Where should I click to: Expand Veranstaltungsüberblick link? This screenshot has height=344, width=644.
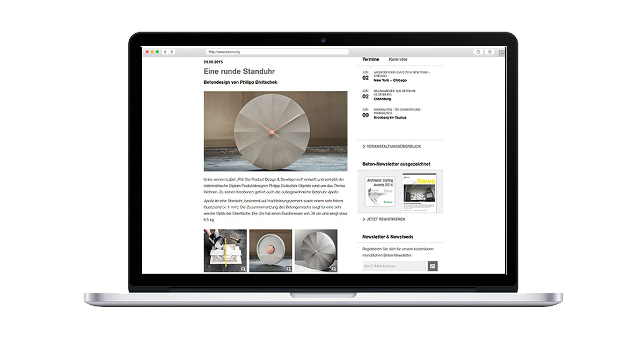(393, 146)
